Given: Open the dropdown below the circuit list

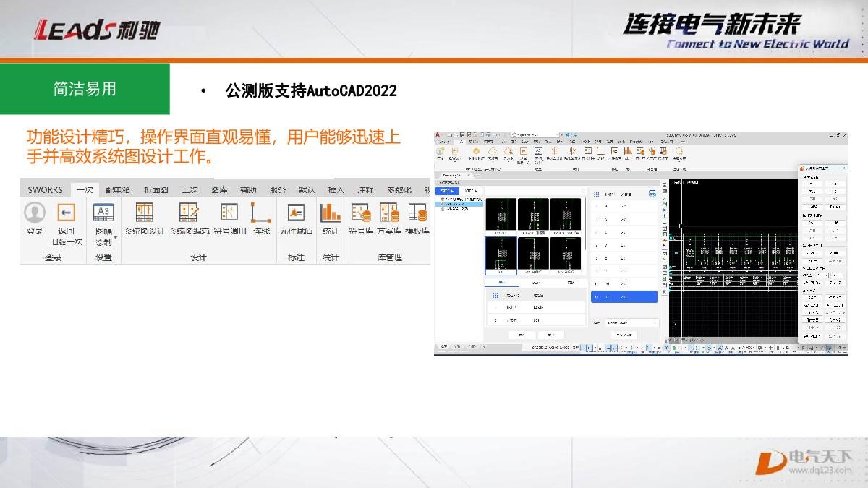Looking at the screenshot, I should pyautogui.click(x=631, y=322).
